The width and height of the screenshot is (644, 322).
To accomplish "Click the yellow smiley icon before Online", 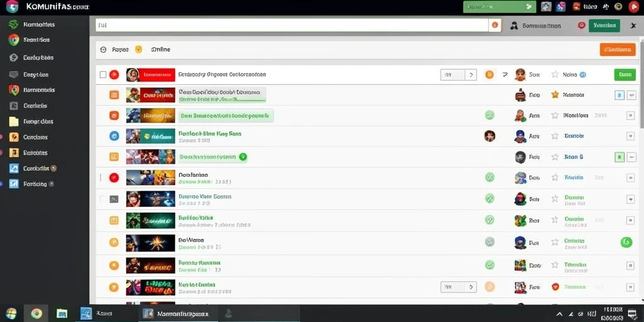I will tap(139, 49).
